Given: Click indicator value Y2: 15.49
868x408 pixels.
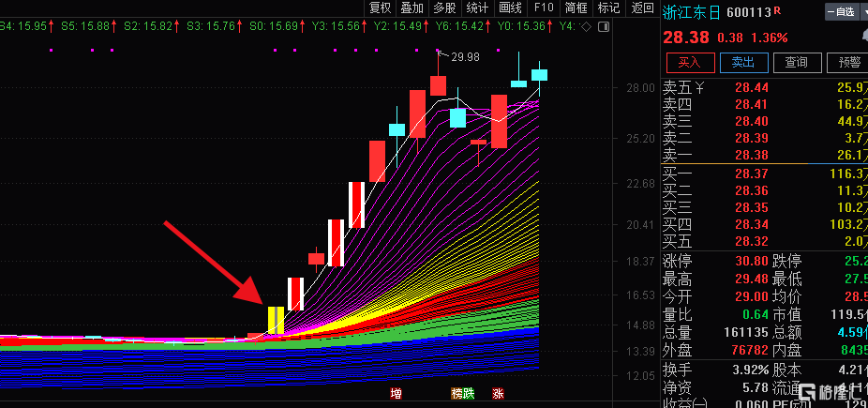Looking at the screenshot, I should coord(398,26).
